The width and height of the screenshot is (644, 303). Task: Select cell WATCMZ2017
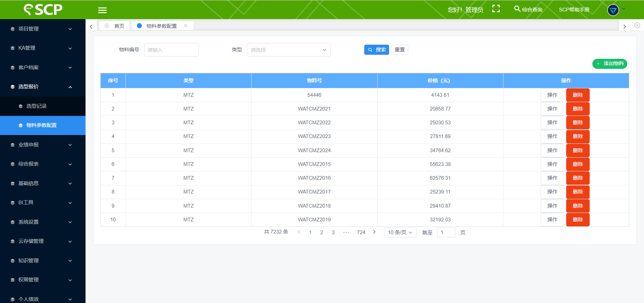coord(314,192)
